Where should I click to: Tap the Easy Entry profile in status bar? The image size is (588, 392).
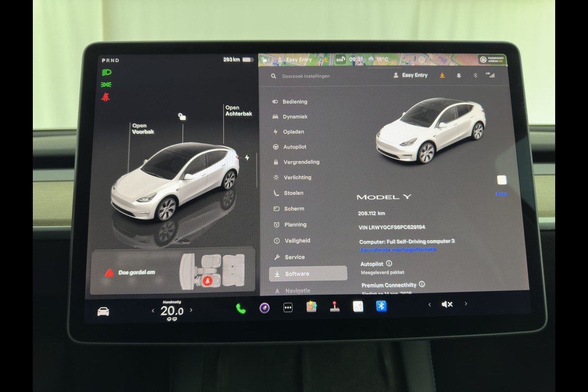coord(295,60)
